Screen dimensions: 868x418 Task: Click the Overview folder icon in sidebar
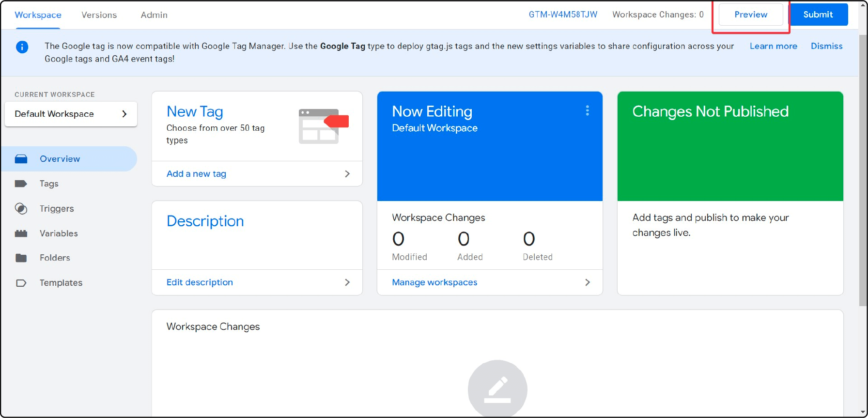coord(21,159)
